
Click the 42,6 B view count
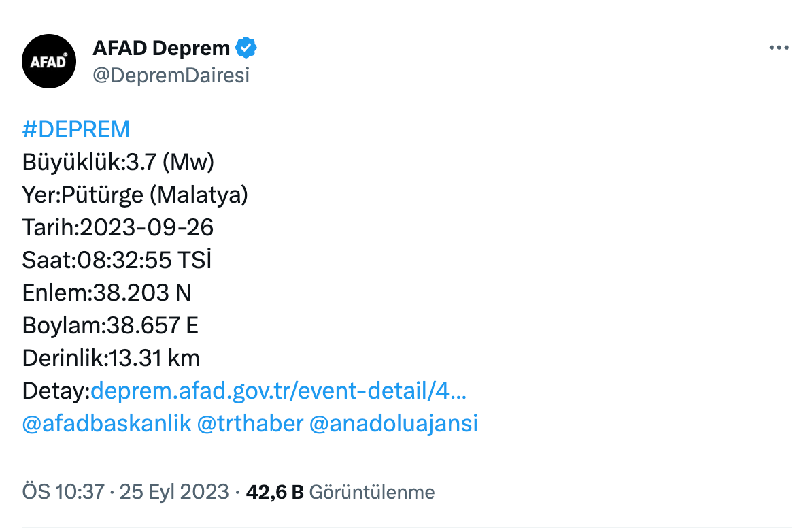click(274, 492)
